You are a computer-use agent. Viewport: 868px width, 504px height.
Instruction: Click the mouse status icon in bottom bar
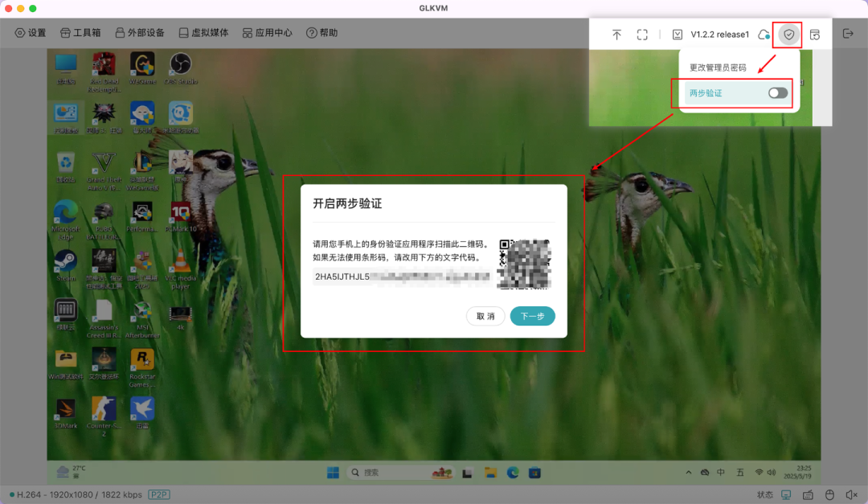tap(829, 494)
